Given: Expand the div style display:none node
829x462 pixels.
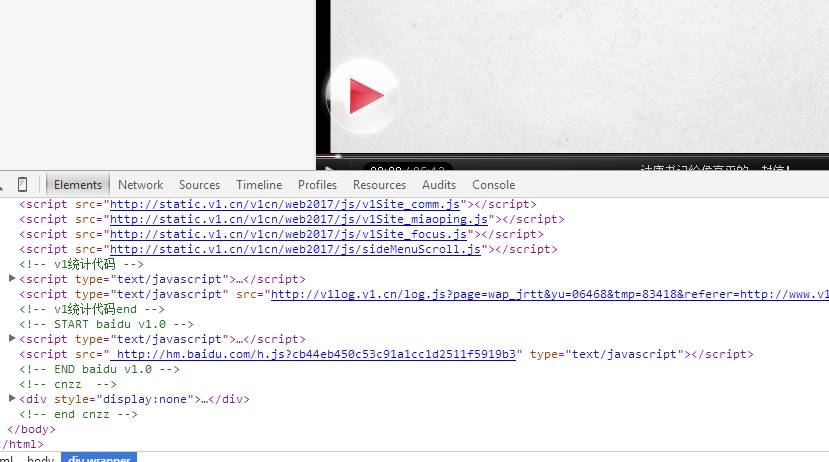Looking at the screenshot, I should (12, 398).
